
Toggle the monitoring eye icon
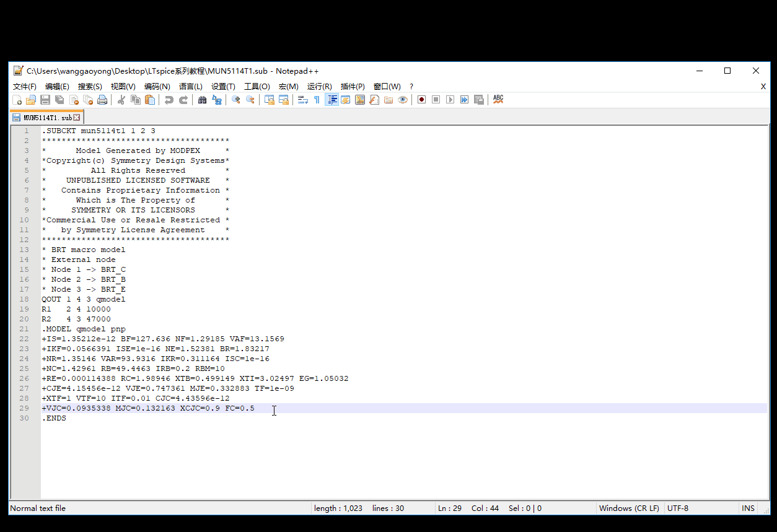[x=403, y=100]
